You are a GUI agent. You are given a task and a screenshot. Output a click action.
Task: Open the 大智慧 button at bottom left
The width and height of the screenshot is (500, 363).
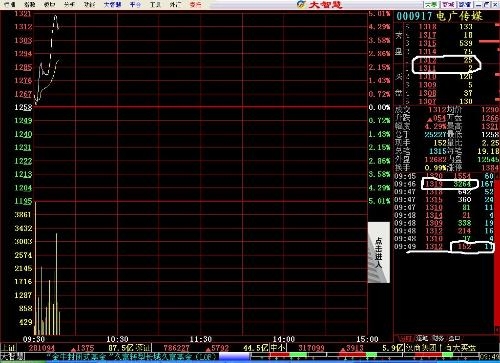[13, 357]
